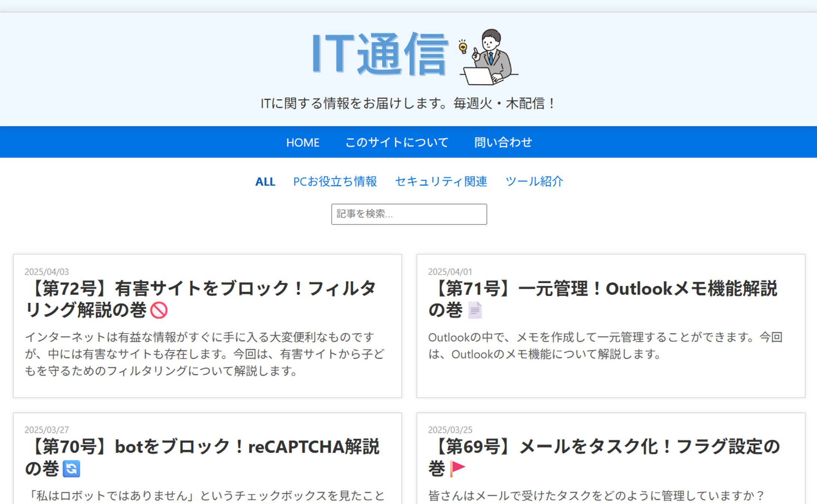Open the このサイトについて page
The image size is (817, 504).
(x=397, y=142)
